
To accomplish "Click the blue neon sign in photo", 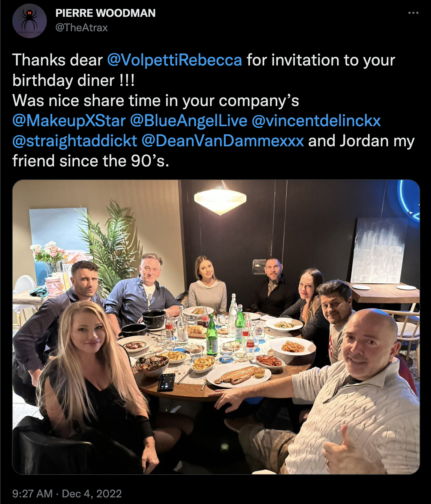I will pyautogui.click(x=409, y=200).
